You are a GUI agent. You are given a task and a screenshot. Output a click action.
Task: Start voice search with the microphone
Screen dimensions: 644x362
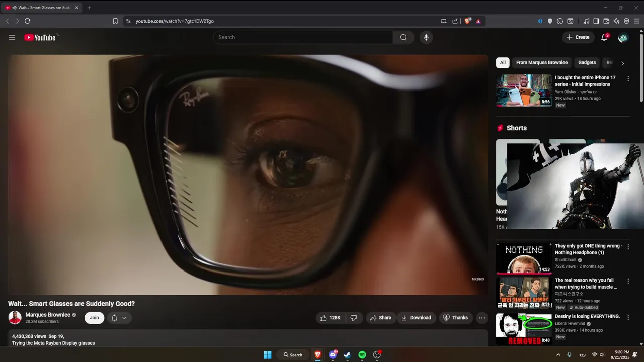426,37
